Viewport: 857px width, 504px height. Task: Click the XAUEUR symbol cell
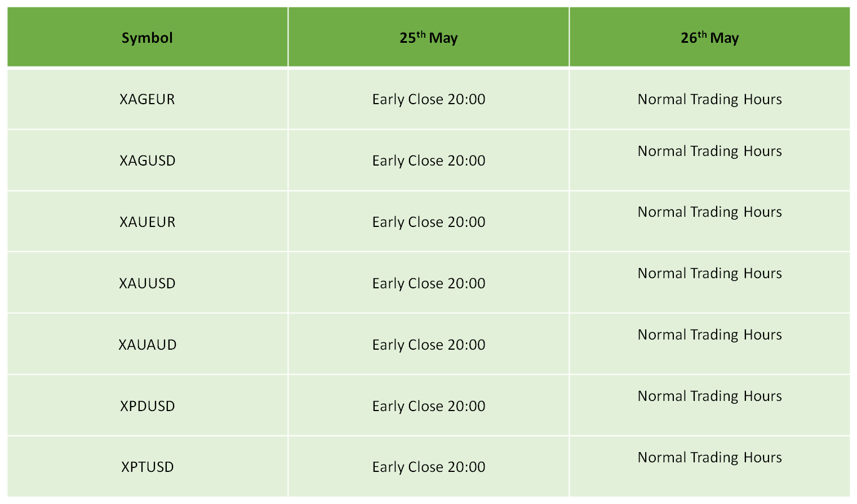[x=147, y=222]
